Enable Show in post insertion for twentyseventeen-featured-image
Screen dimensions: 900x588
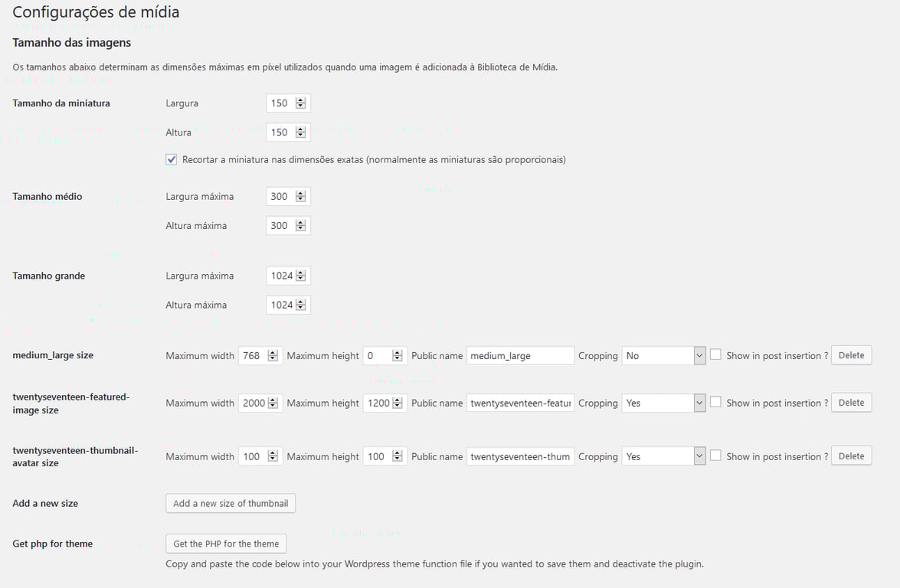point(715,402)
